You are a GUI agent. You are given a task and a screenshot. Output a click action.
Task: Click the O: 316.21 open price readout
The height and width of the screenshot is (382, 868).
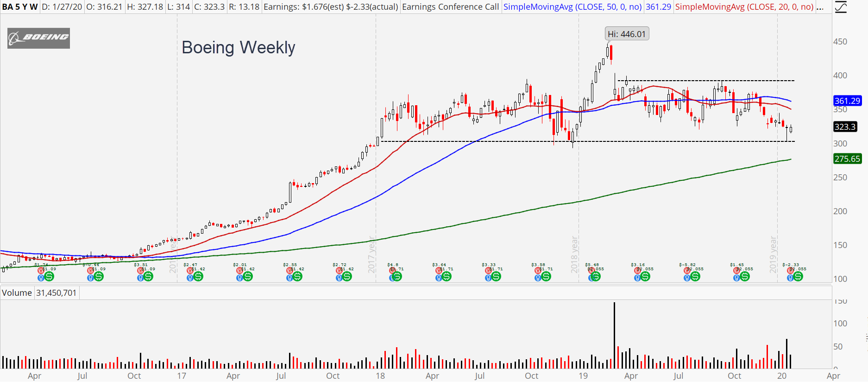104,7
